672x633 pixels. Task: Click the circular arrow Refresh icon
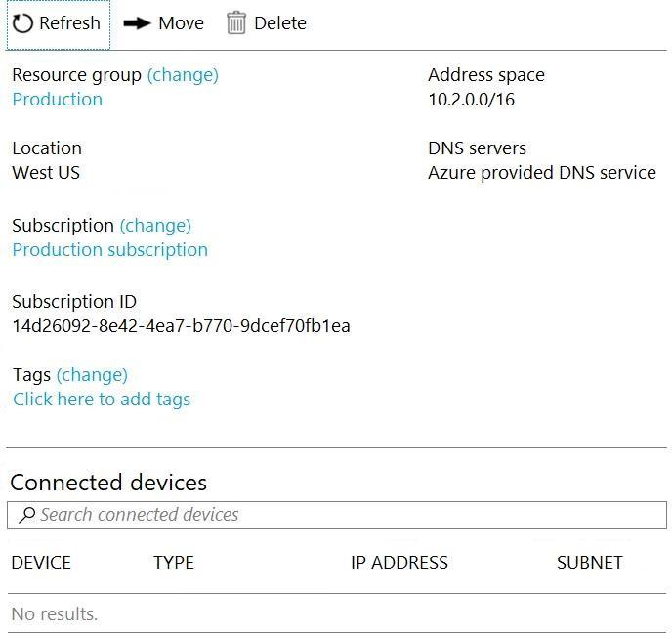click(22, 23)
